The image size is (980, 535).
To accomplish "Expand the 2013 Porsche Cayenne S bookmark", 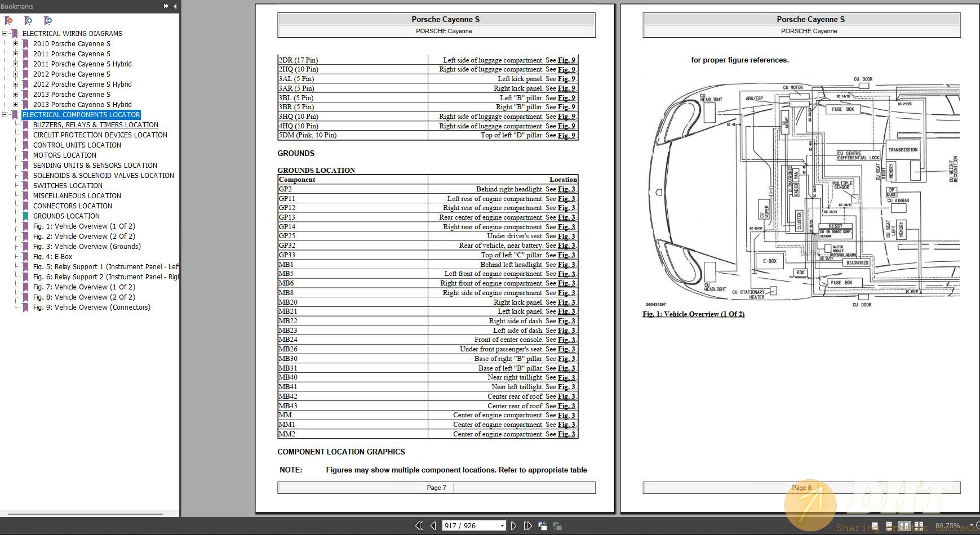I will pyautogui.click(x=16, y=95).
